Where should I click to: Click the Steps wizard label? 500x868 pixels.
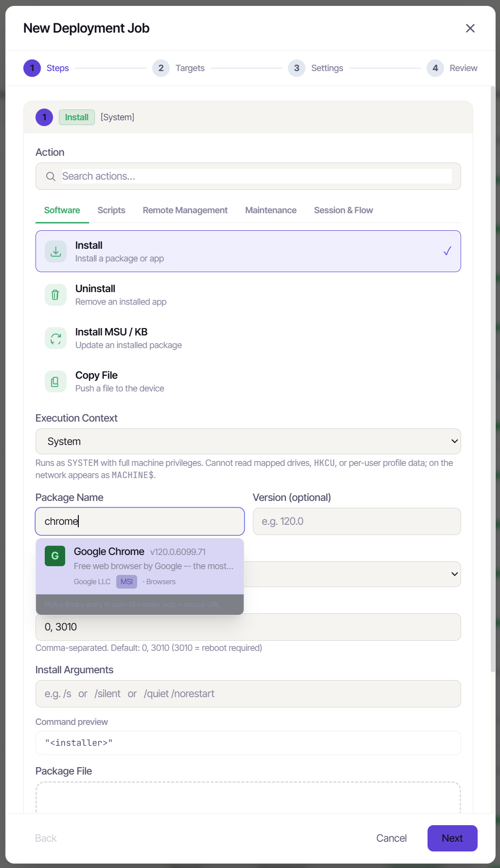point(58,68)
